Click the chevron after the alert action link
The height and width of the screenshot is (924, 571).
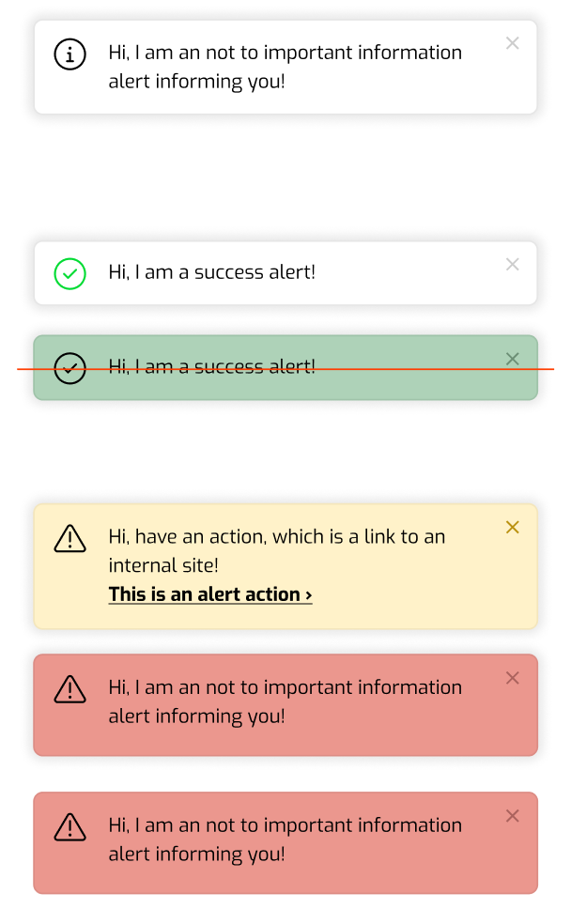[x=309, y=595]
